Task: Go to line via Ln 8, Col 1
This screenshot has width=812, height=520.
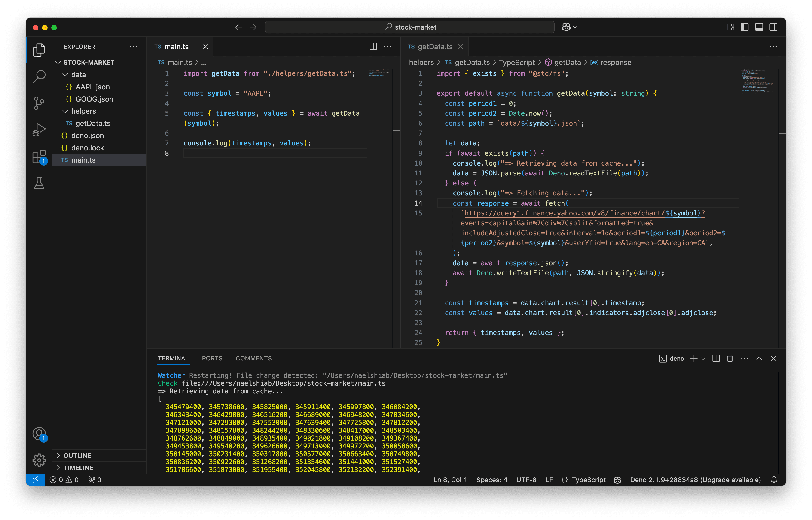Action: point(450,480)
